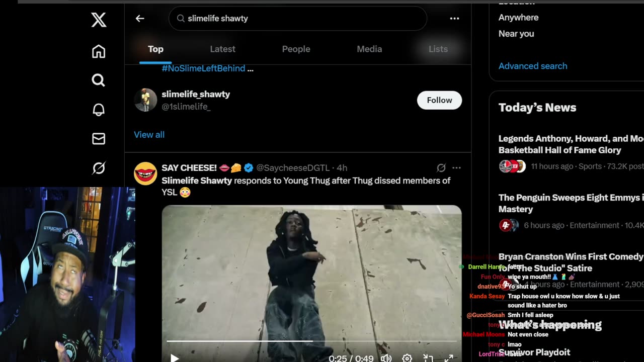The width and height of the screenshot is (644, 362).
Task: Click the avatars under The Penguin Emmys story
Action: pos(509,225)
